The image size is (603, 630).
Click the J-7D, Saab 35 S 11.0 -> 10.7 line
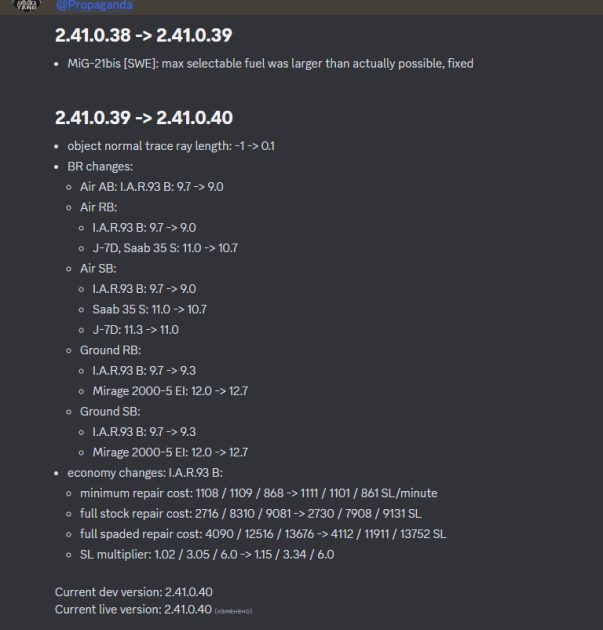coord(165,248)
